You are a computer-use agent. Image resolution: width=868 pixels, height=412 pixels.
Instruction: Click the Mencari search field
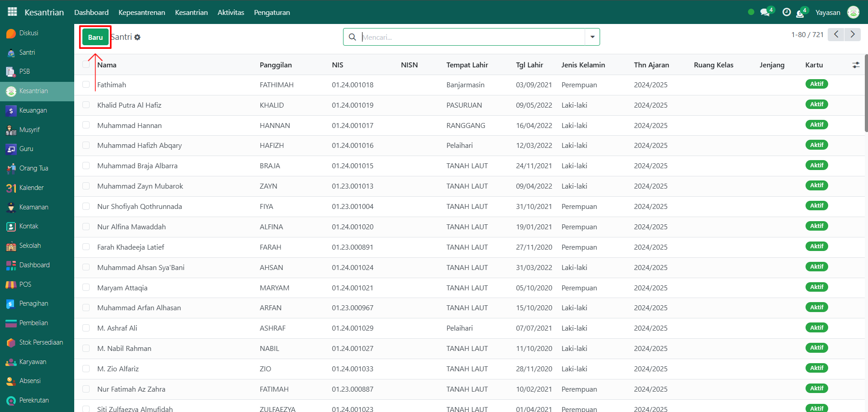(x=471, y=37)
